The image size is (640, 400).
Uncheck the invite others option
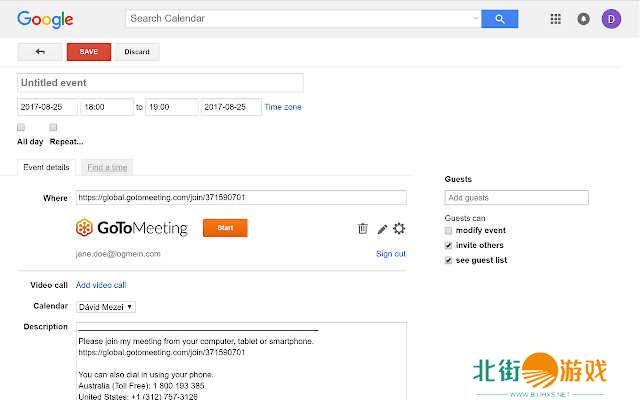coord(449,245)
